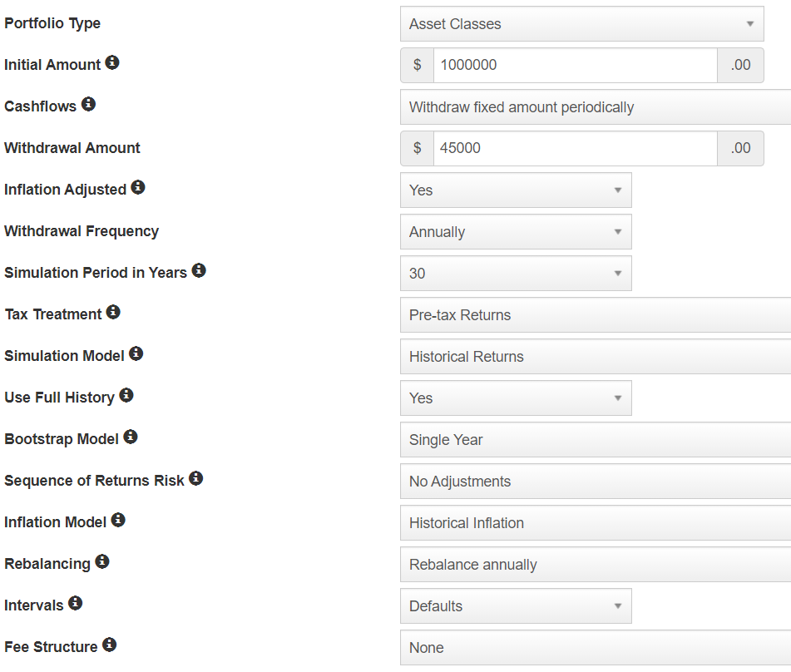The height and width of the screenshot is (672, 791).
Task: Open the Simulation Model help icon
Action: 136,353
